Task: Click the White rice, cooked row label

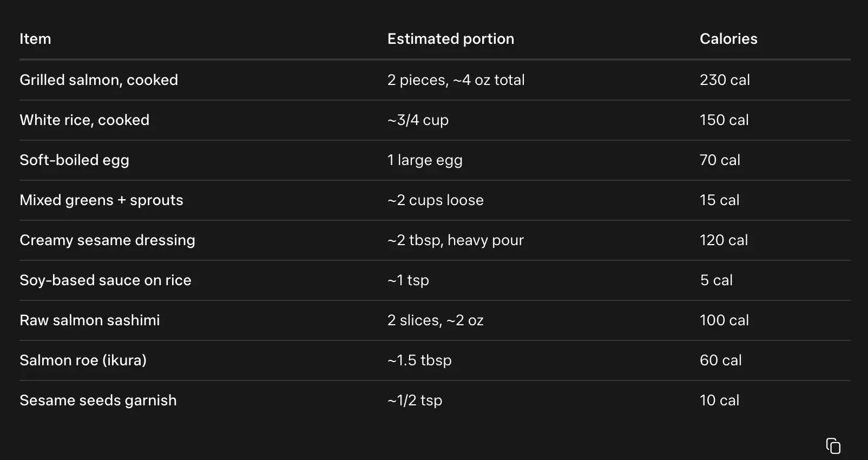Action: coord(84,120)
